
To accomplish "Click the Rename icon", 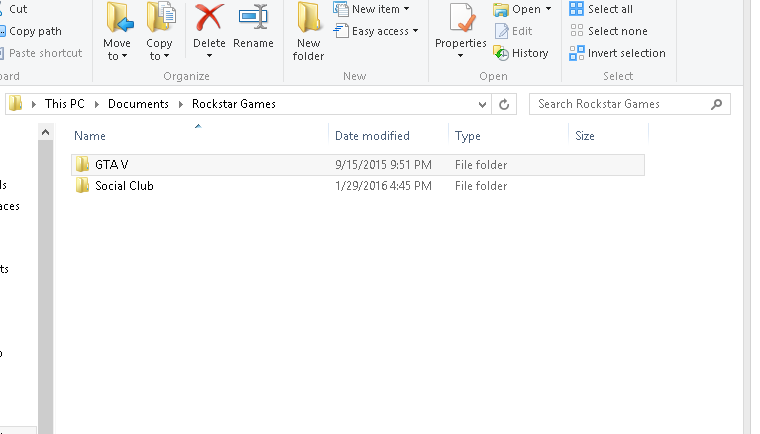I will pos(253,17).
